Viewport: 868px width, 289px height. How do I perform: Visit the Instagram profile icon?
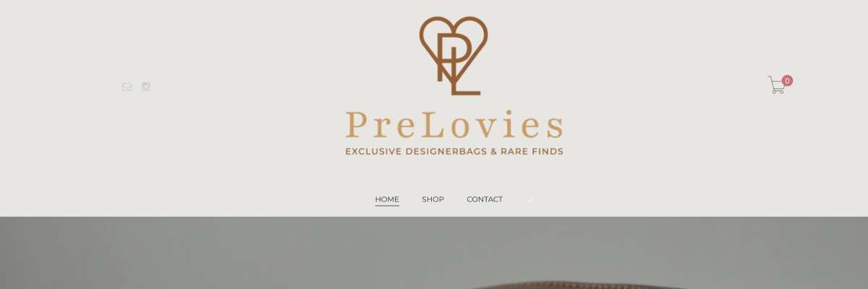tap(146, 87)
